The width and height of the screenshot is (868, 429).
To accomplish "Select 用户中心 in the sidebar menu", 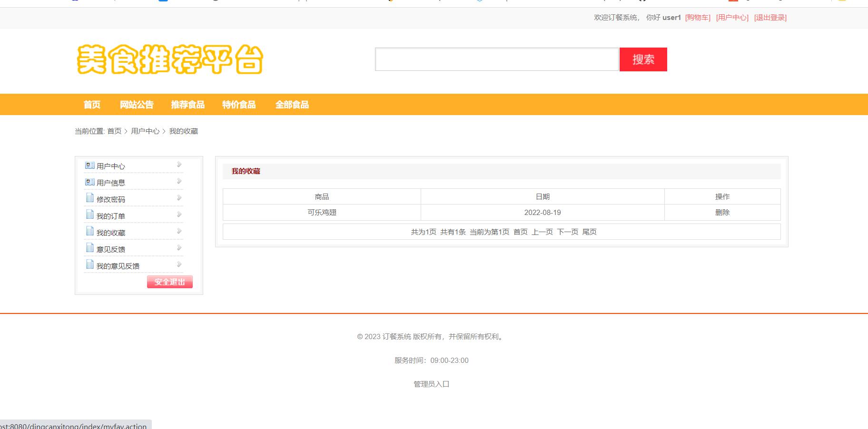I will coord(111,166).
